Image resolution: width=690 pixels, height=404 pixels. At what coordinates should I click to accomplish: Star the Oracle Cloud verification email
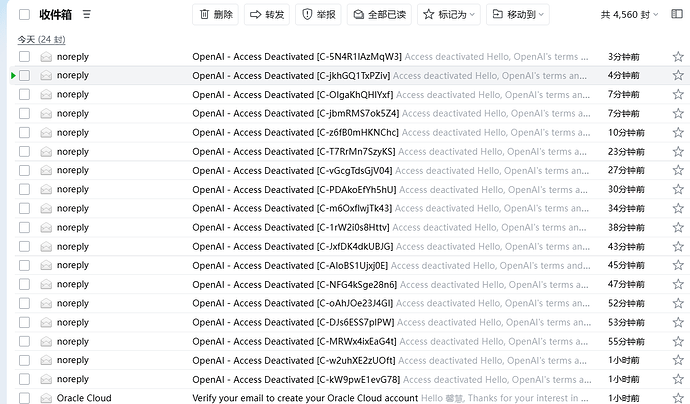[678, 398]
